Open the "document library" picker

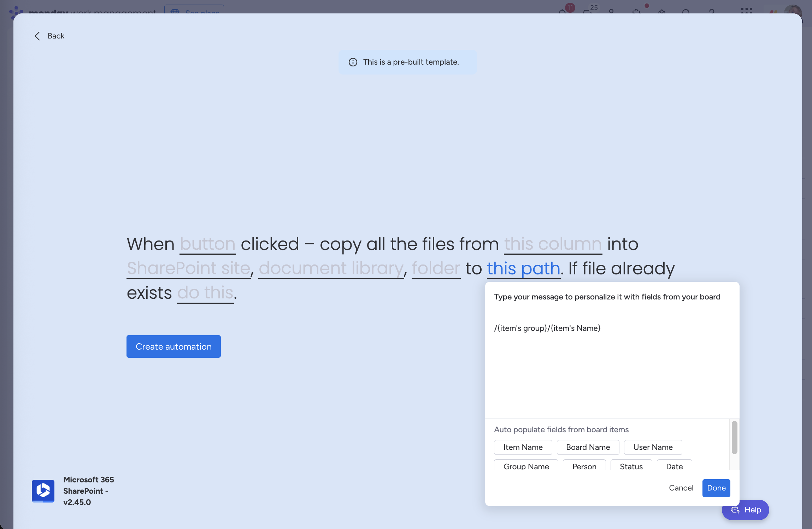pyautogui.click(x=331, y=268)
